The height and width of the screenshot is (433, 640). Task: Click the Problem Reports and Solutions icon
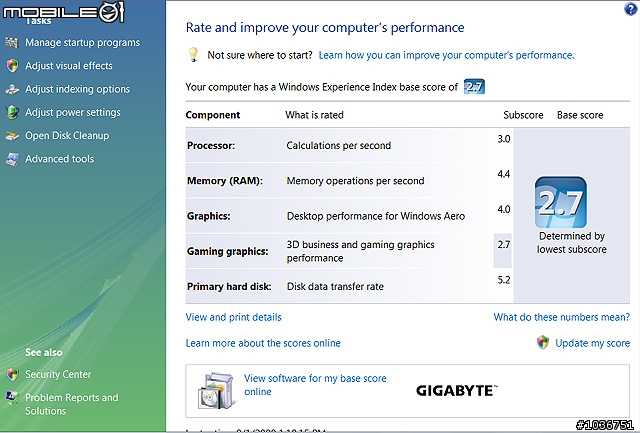click(12, 397)
